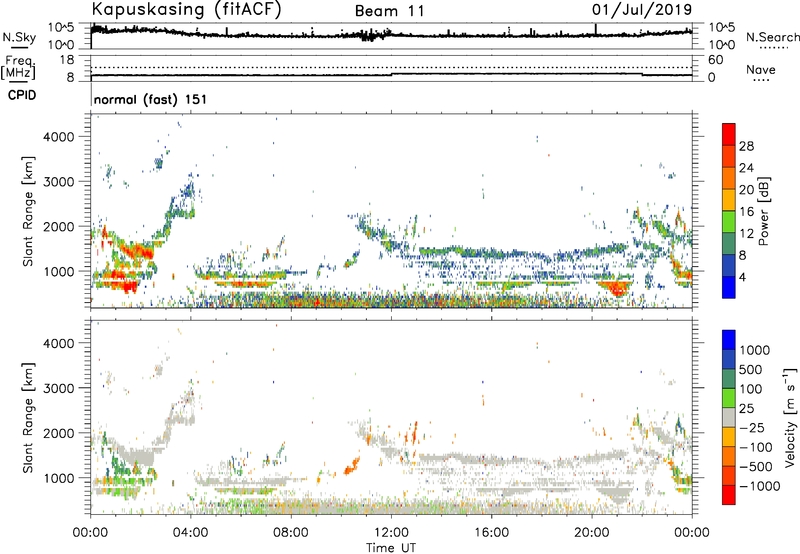Click the '-25' tick on Velocity colorbar

(752, 428)
